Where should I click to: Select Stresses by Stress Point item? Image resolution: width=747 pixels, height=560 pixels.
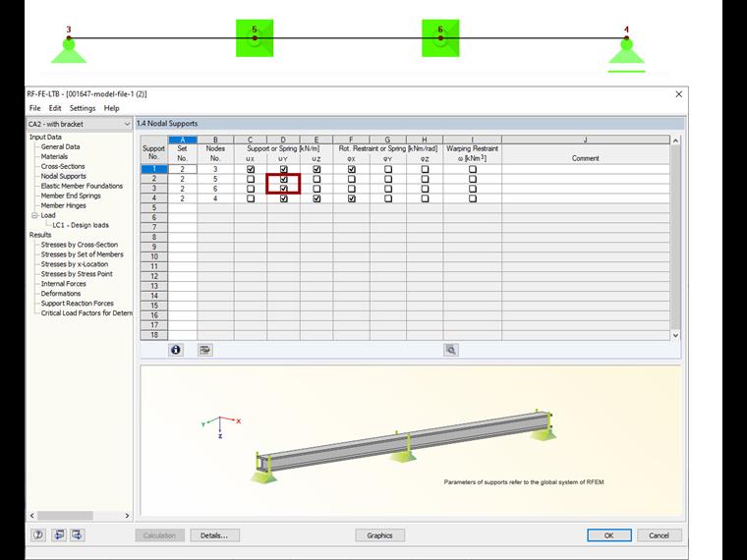point(77,274)
